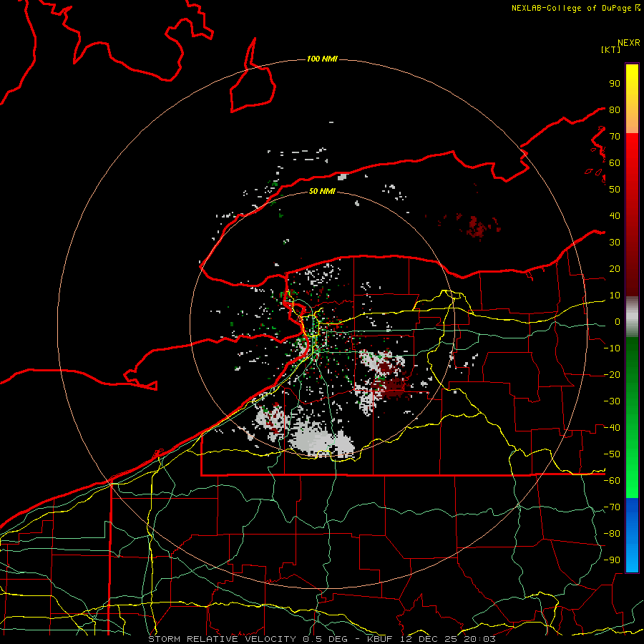Click the -90 value on the velocity scale
Screen dimensions: 644x644
[x=612, y=560]
